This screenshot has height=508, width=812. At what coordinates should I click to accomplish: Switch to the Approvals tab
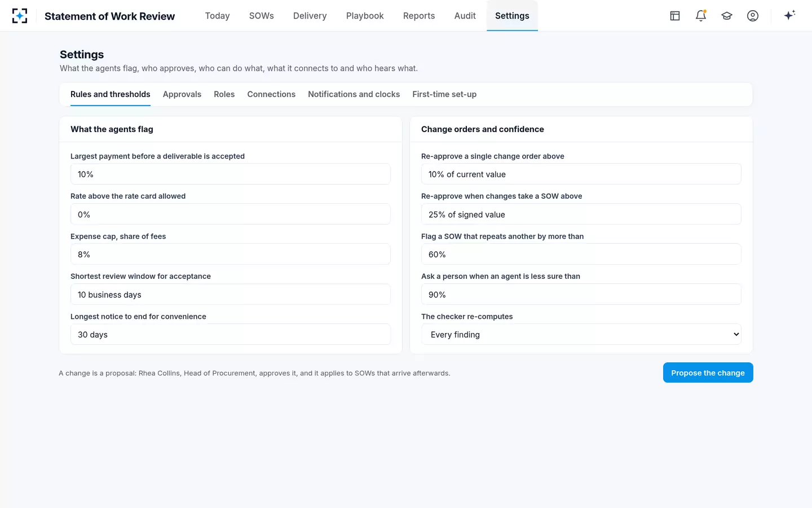(x=182, y=94)
